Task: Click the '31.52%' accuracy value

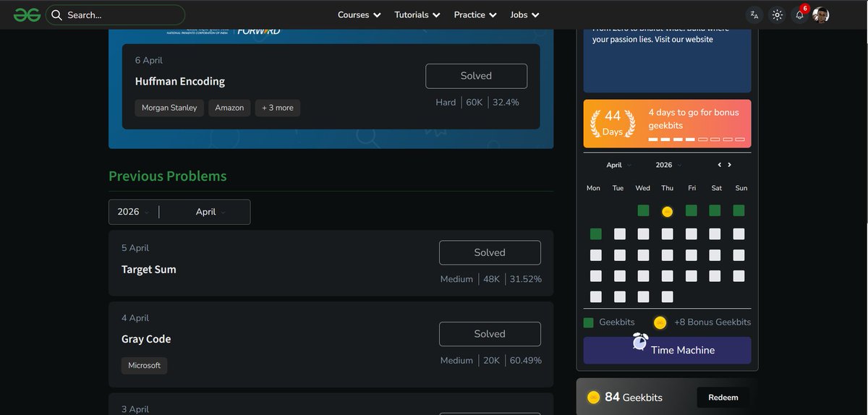Action: tap(526, 279)
